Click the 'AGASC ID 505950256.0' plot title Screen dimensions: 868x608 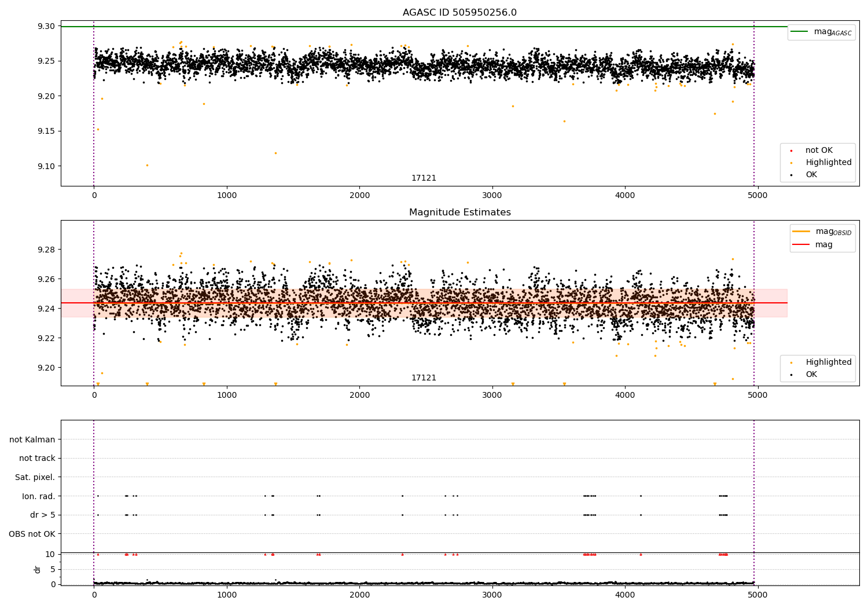tap(459, 13)
